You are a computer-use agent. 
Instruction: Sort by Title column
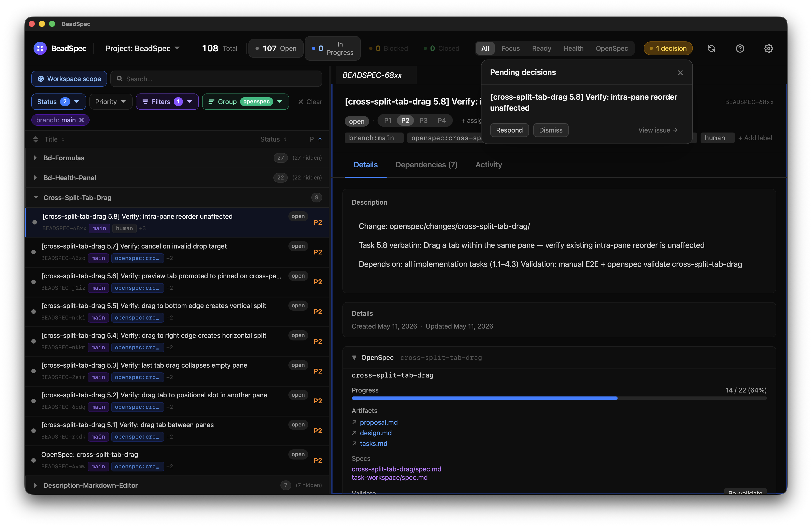(55, 139)
